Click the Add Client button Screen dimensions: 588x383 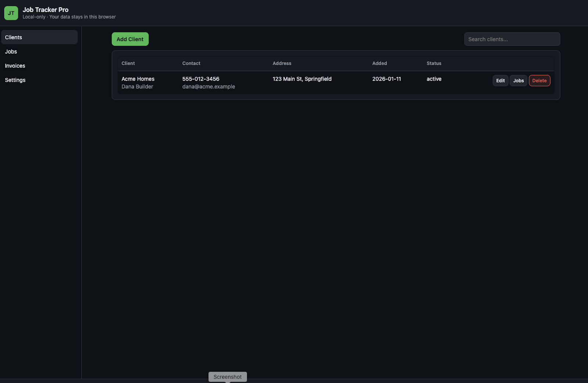tap(130, 39)
